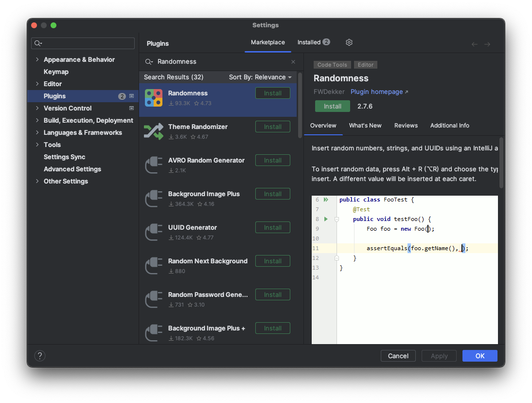The image size is (532, 403).
Task: Open the Plugin homepage link
Action: tap(379, 92)
